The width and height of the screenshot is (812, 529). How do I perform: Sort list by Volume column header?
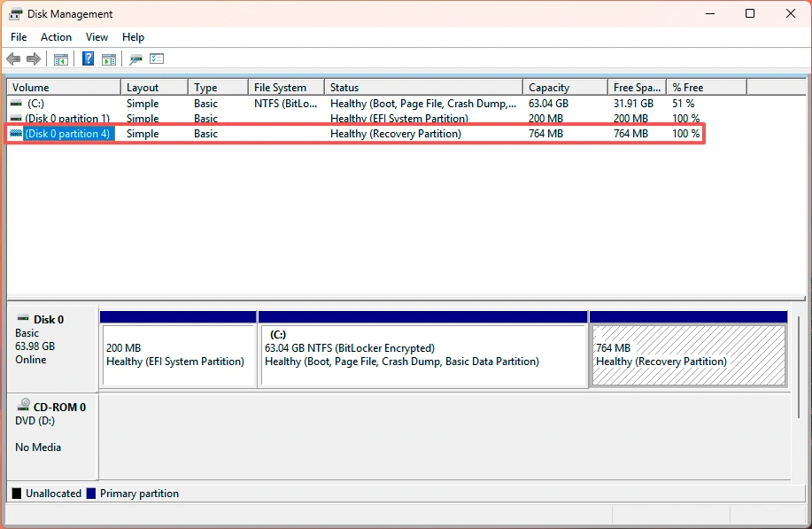62,88
